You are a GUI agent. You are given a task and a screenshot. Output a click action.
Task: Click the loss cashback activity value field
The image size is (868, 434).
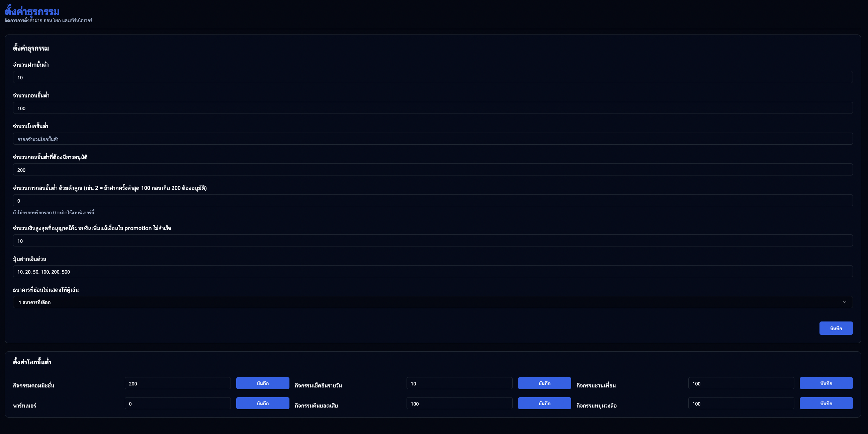point(459,403)
